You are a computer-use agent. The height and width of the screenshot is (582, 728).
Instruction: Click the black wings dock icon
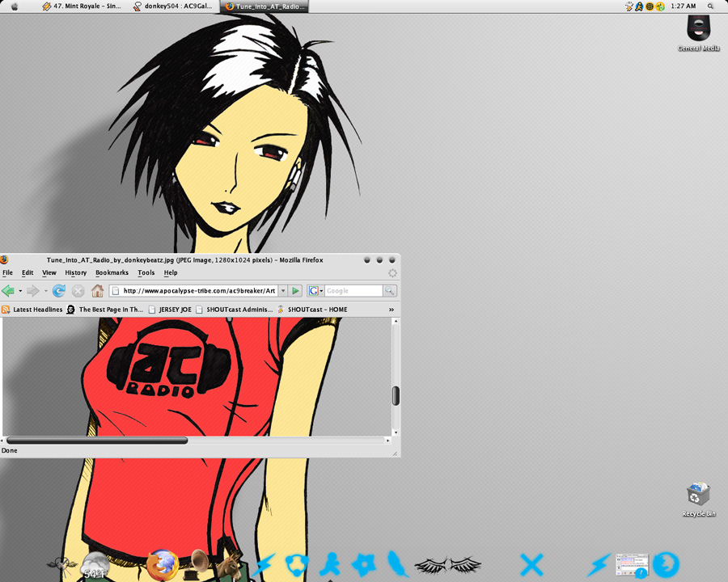coord(447,565)
